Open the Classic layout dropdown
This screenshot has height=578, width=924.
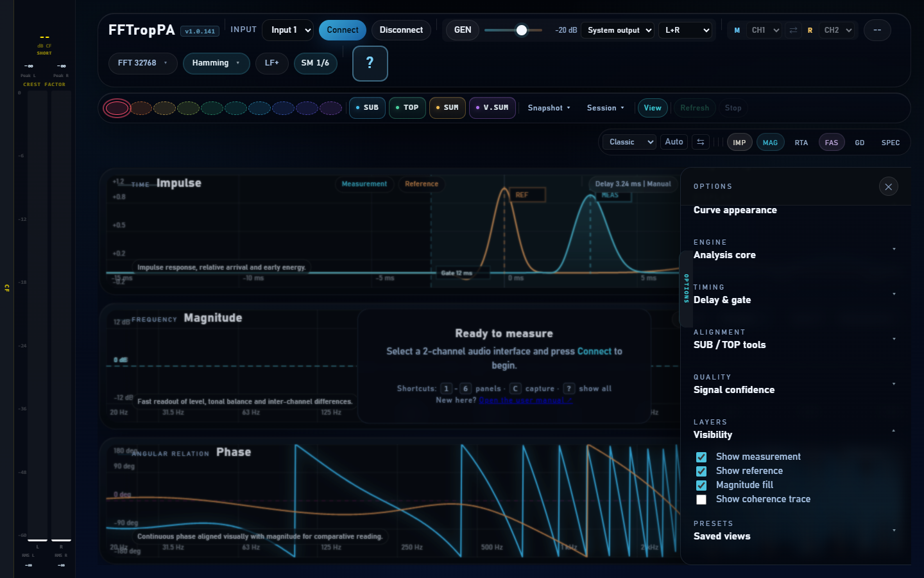(631, 142)
